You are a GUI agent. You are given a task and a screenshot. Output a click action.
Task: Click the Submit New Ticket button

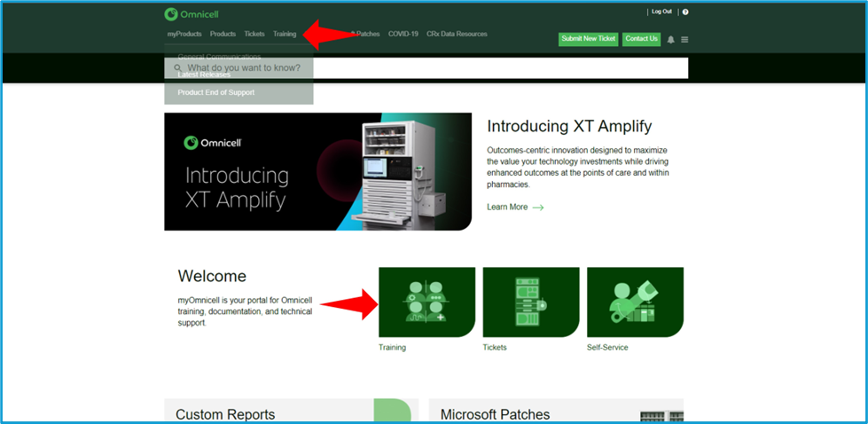click(x=588, y=39)
